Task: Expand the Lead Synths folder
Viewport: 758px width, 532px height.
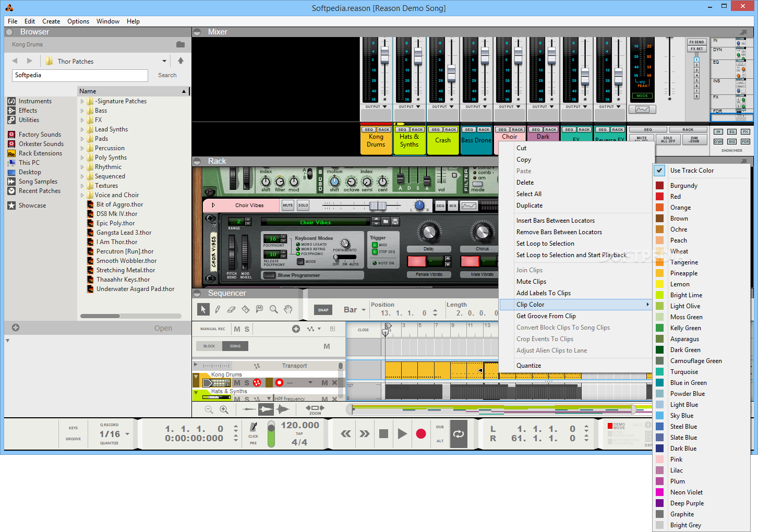Action: 82,129
